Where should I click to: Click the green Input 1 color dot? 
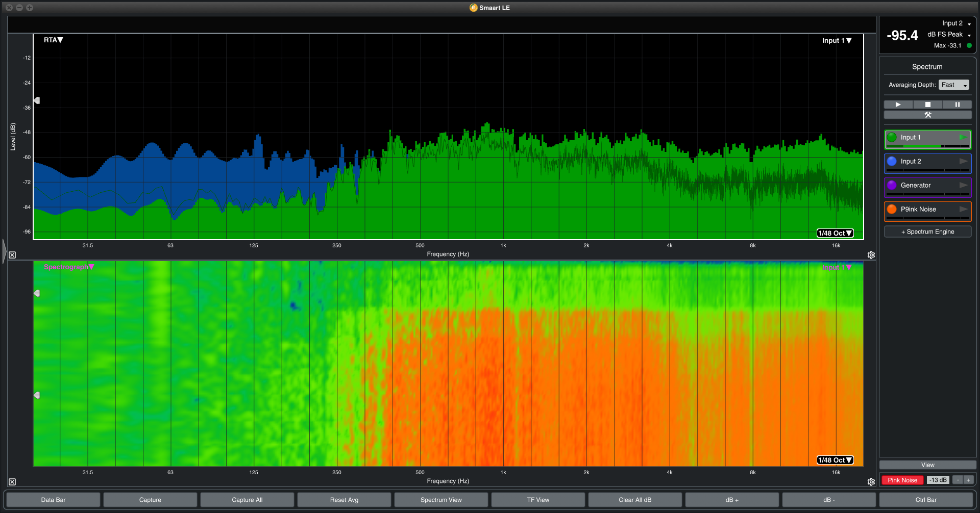point(892,137)
